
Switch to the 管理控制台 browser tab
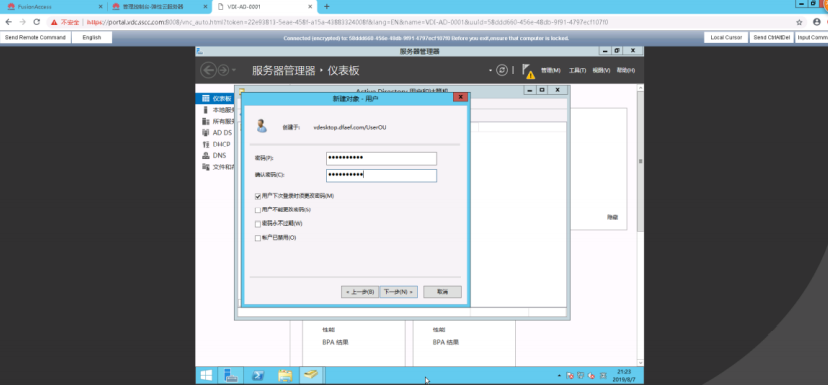[158, 7]
